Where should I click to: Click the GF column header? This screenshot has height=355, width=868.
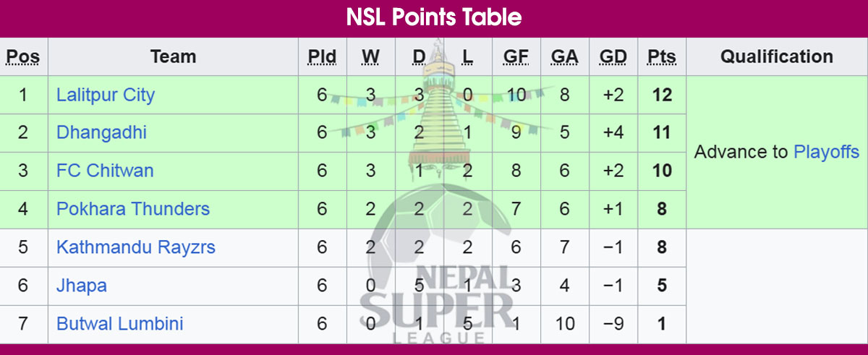[x=516, y=56]
